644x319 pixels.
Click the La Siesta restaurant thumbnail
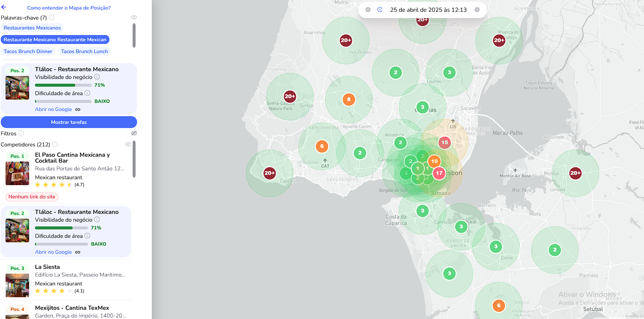17,285
